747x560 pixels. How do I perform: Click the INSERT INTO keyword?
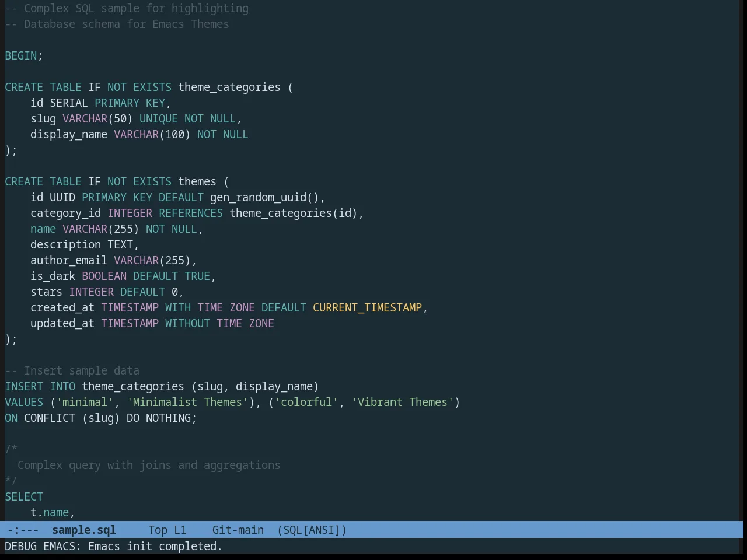point(40,386)
